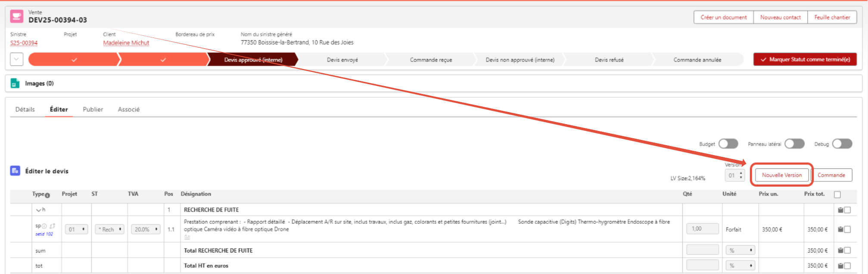Click clipboard icon in RECHERCHE DE FUITE header row

[840, 210]
